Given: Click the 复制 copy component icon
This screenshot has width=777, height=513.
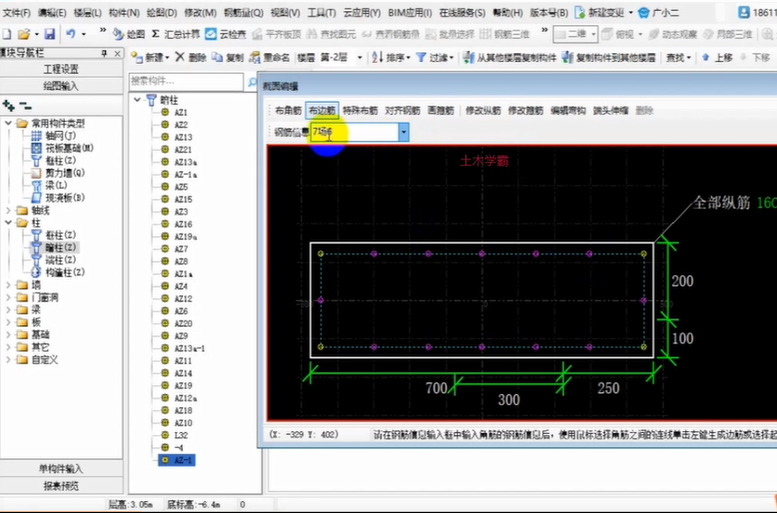Looking at the screenshot, I should (217, 57).
